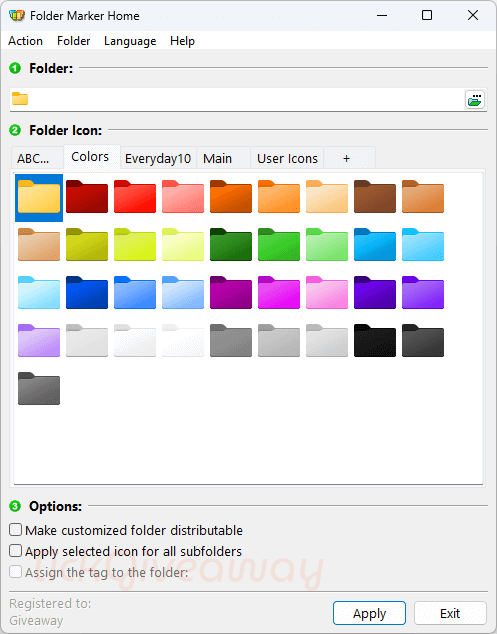
Task: Choose the lone dark gray folder in last row
Action: click(x=39, y=389)
